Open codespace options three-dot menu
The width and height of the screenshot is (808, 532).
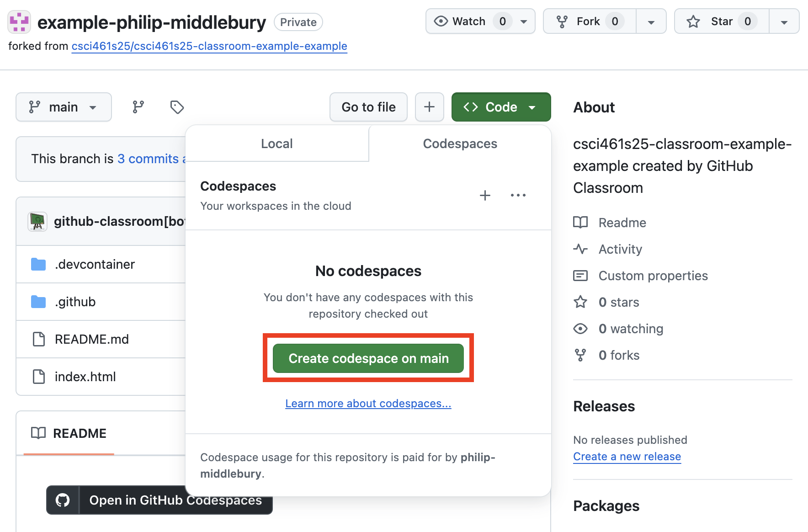pos(518,196)
